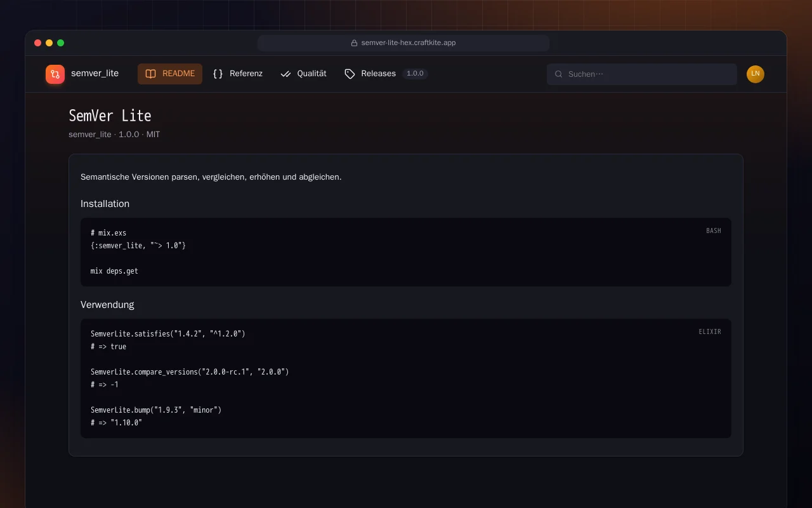Click the semver_lite brand name
The image size is (812, 508).
tap(95, 74)
